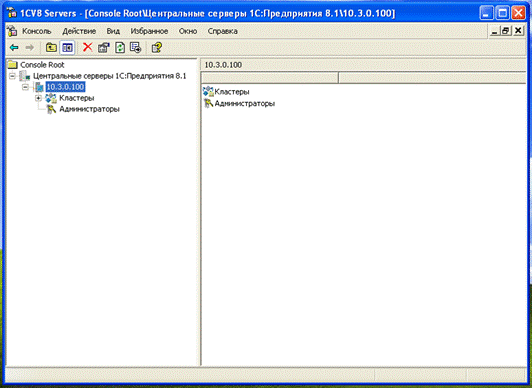Open the Окно menu

point(188,31)
